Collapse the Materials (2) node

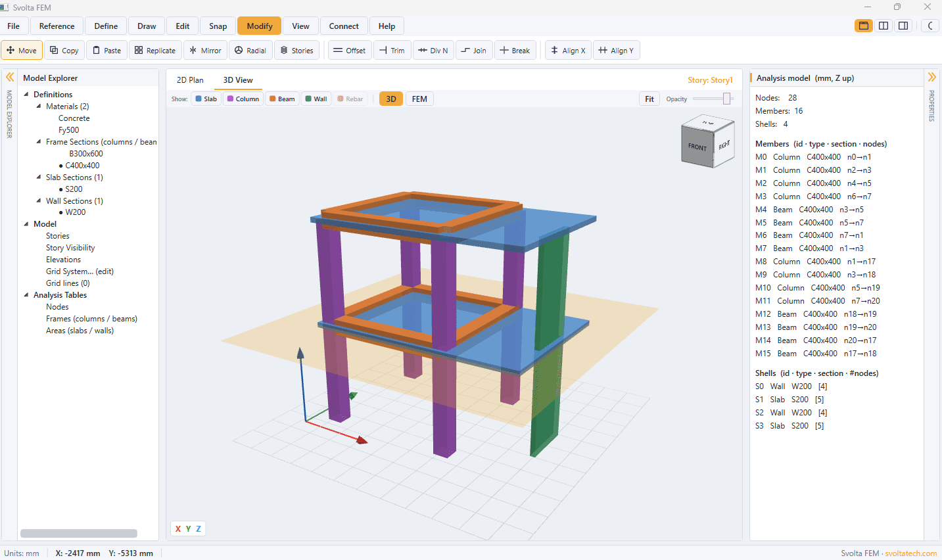pos(39,106)
